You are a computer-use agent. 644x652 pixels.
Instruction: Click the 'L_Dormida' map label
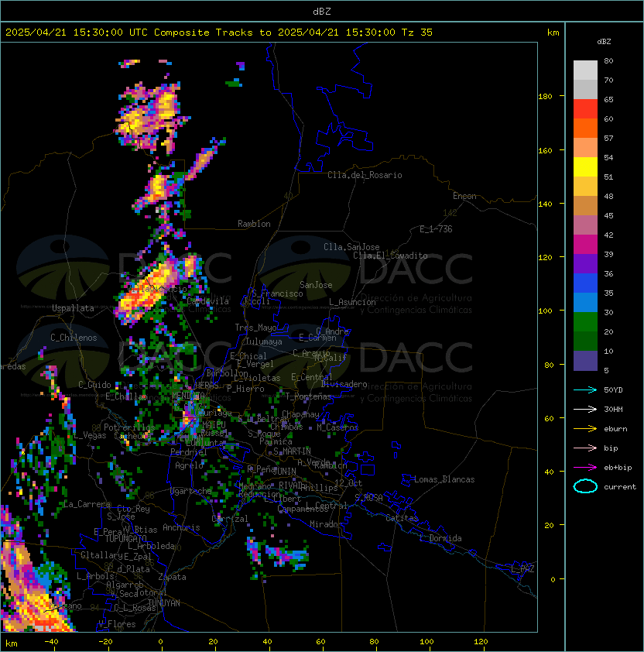point(440,538)
